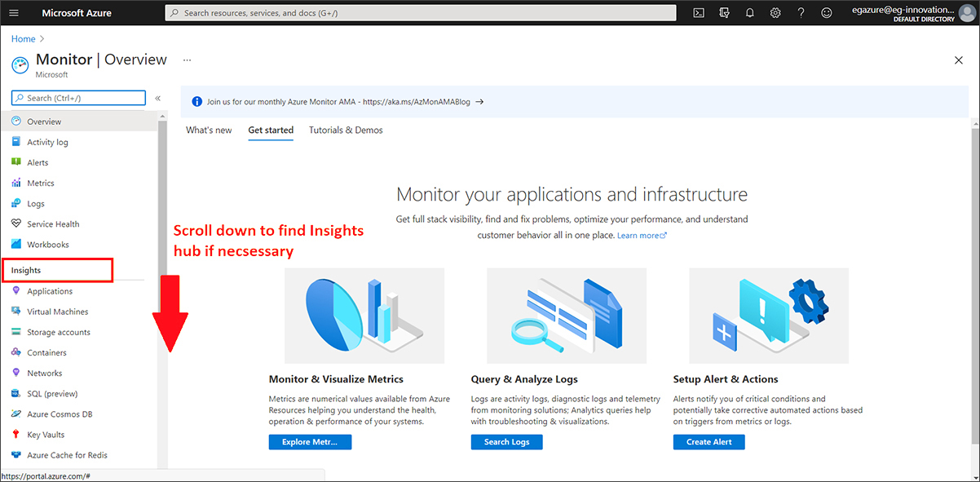Select the Get started tab

point(271,130)
